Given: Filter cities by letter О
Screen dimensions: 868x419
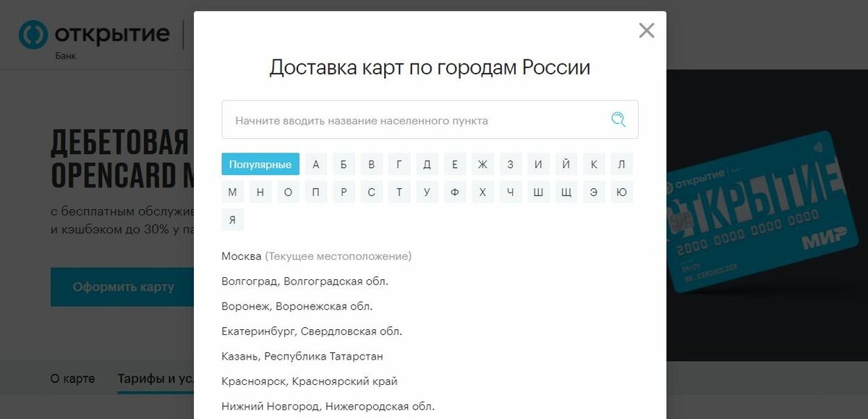Looking at the screenshot, I should point(288,192).
